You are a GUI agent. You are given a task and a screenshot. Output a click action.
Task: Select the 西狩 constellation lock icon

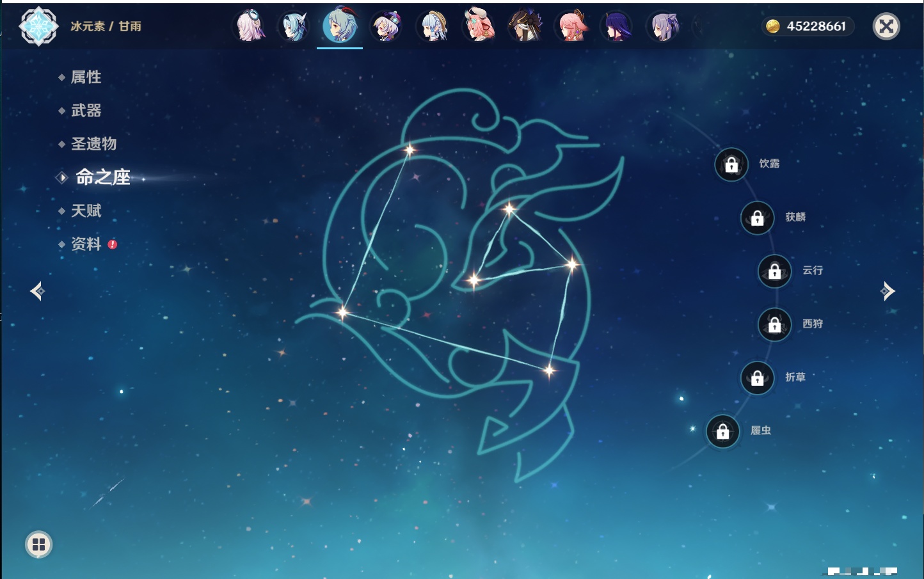775,324
